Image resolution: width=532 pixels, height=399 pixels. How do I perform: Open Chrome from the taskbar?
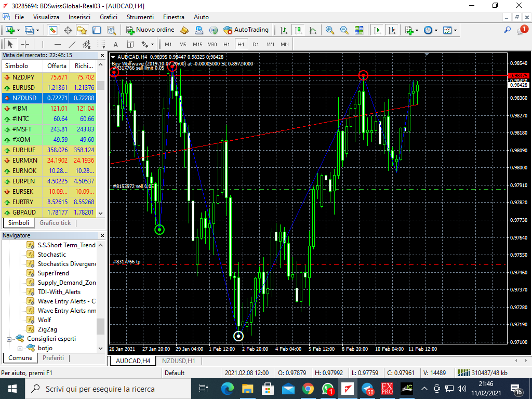point(308,389)
